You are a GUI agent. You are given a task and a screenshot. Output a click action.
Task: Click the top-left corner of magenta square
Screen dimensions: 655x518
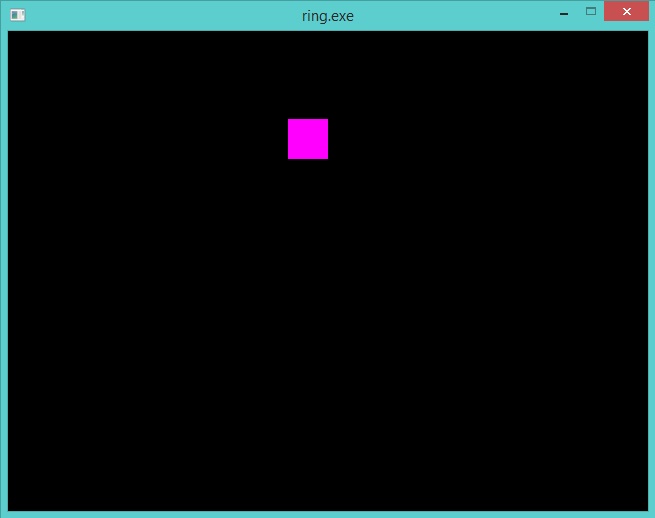290,121
